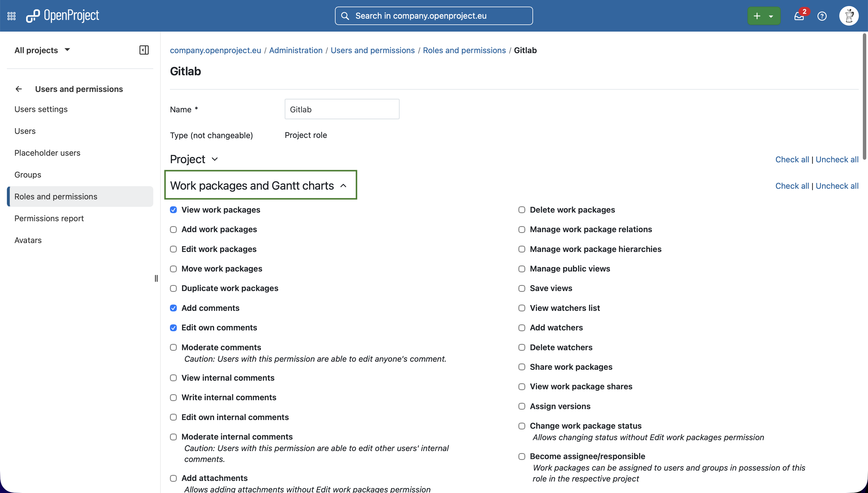Screen dimensions: 868x493
Task: Select Roles and permissions in sidebar
Action: (x=80, y=197)
